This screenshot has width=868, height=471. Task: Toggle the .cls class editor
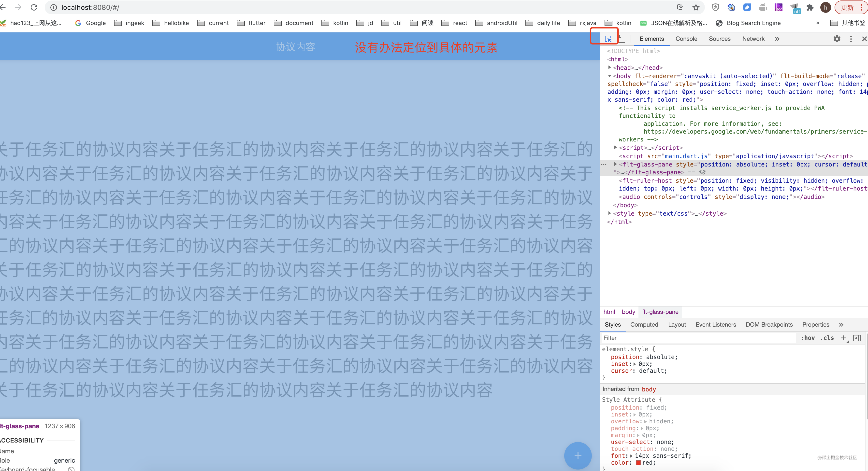tap(827, 338)
